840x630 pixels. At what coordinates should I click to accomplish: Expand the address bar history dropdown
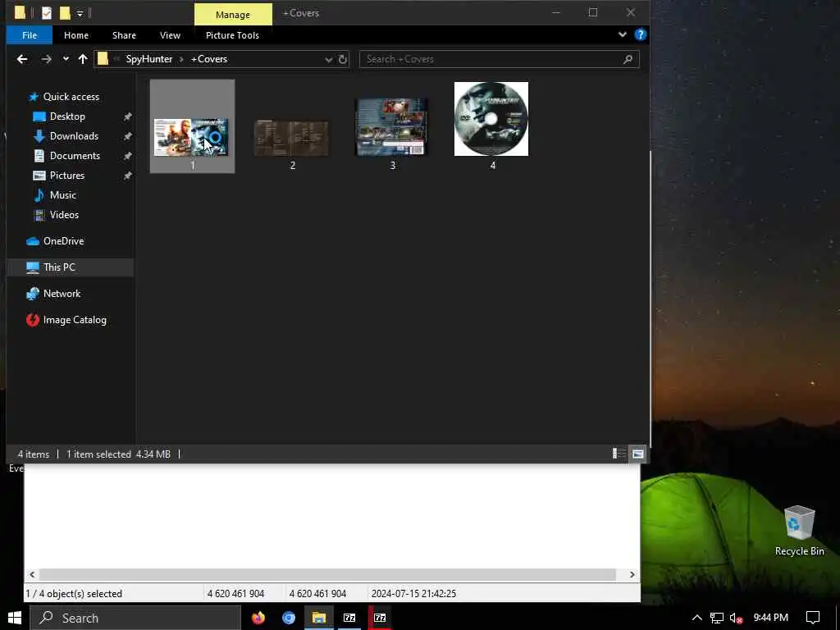click(x=328, y=59)
